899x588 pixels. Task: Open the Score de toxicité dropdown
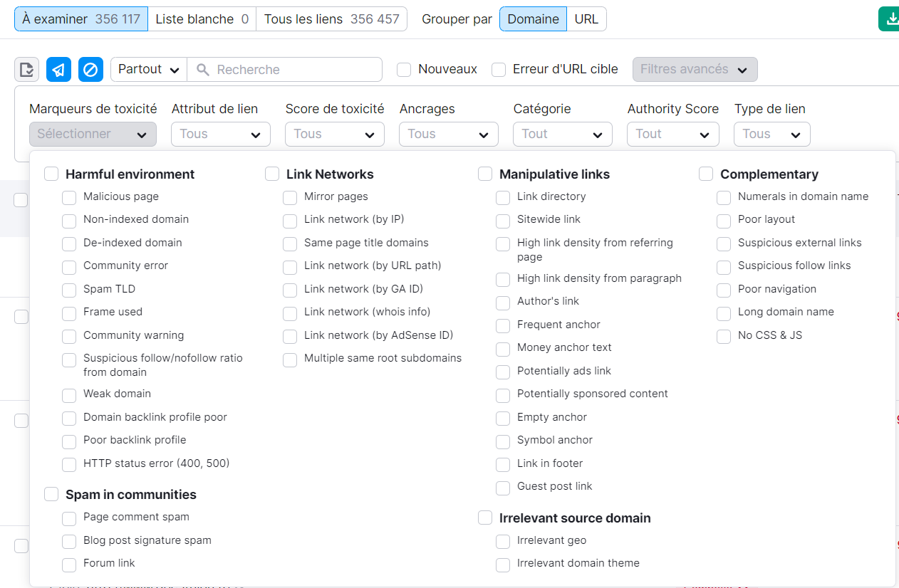pyautogui.click(x=334, y=134)
